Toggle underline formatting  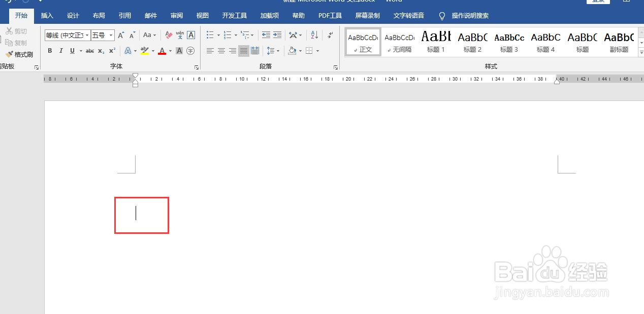[x=72, y=51]
